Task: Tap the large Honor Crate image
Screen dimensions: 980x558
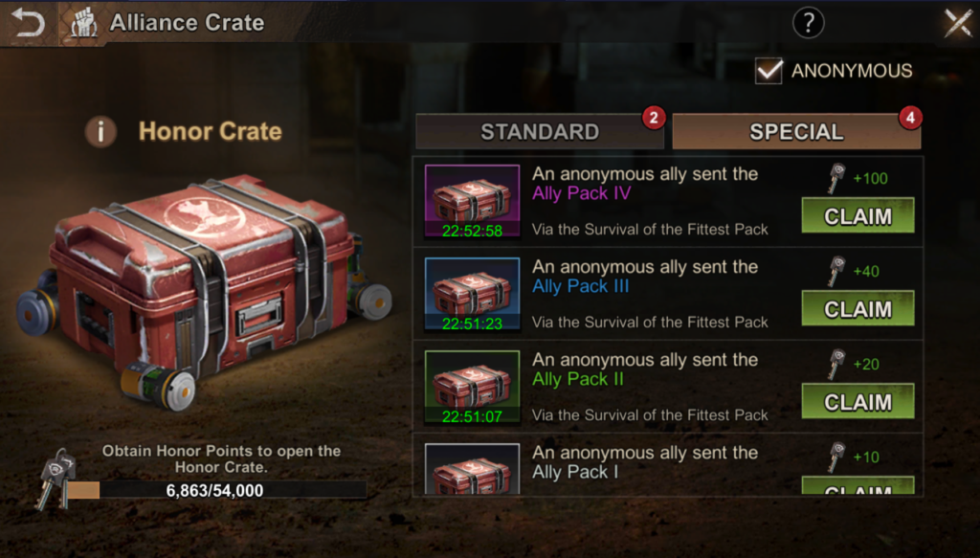Action: tap(204, 291)
